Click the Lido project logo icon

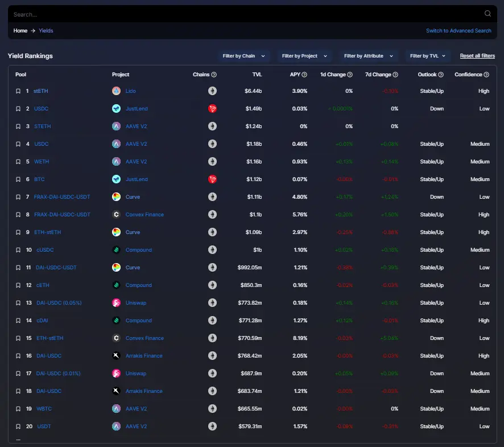pos(117,91)
